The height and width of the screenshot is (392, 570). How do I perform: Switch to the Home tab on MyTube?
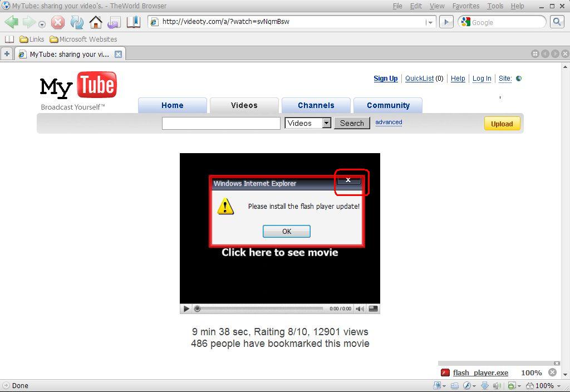click(173, 105)
